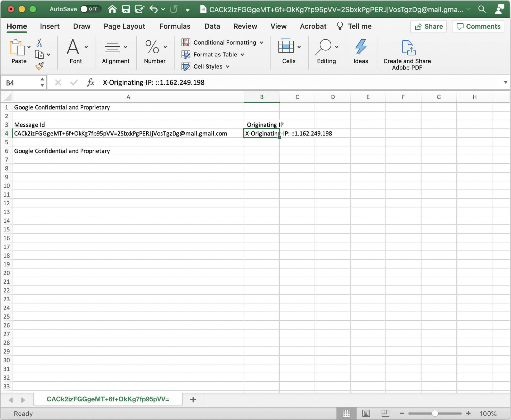The width and height of the screenshot is (511, 420).
Task: Open Format as Table menu
Action: pyautogui.click(x=213, y=54)
